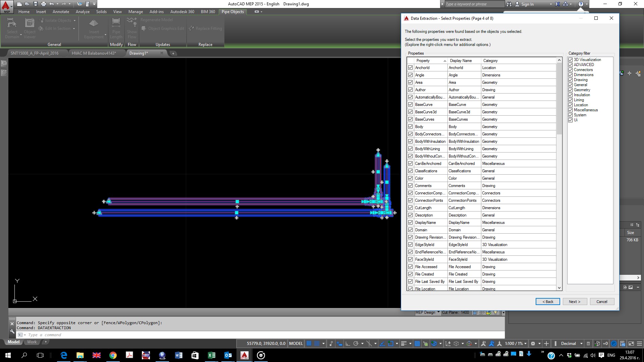Open the annotation scale 1:100 dropdown
The width and height of the screenshot is (644, 362).
516,344
